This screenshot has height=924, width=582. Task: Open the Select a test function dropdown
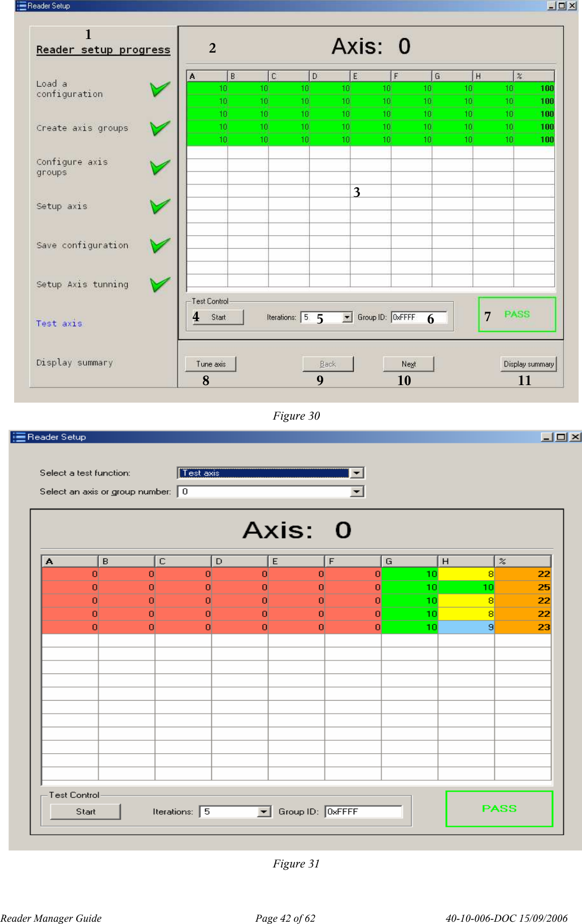click(x=357, y=473)
